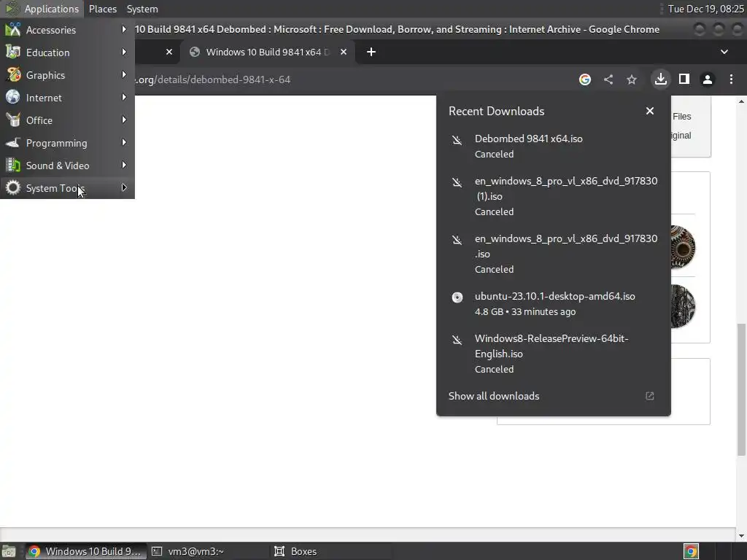This screenshot has height=560, width=747.
Task: Click the page vertical scrollbar thumb
Action: [x=741, y=389]
